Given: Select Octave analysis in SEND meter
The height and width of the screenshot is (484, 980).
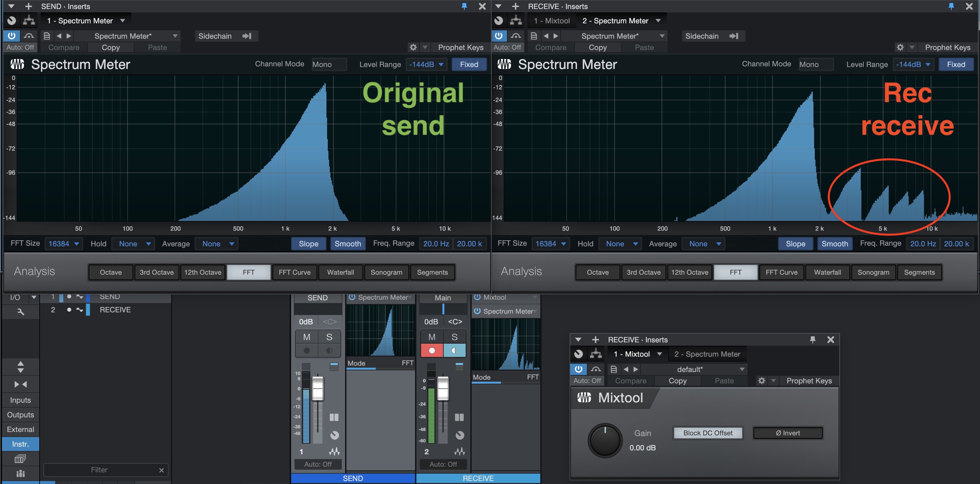Looking at the screenshot, I should click(111, 272).
